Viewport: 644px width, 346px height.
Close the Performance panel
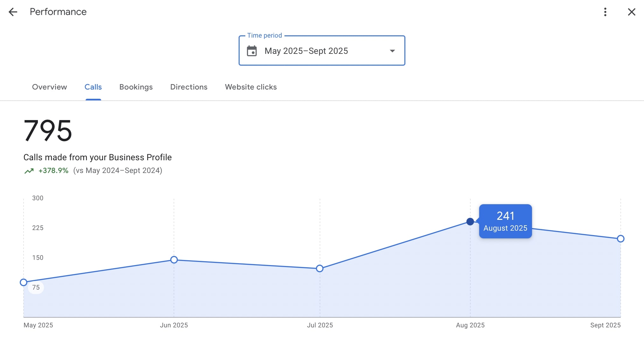[631, 12]
